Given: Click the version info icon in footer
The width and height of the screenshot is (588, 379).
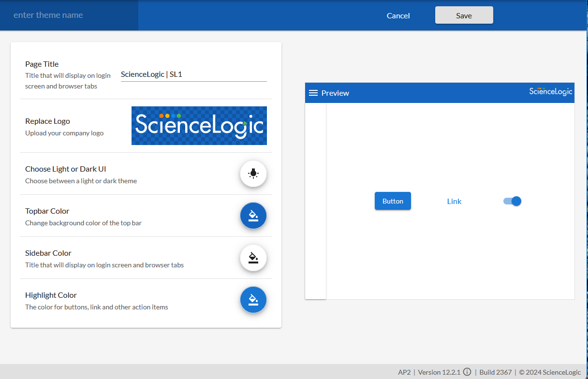Looking at the screenshot, I should [467, 372].
